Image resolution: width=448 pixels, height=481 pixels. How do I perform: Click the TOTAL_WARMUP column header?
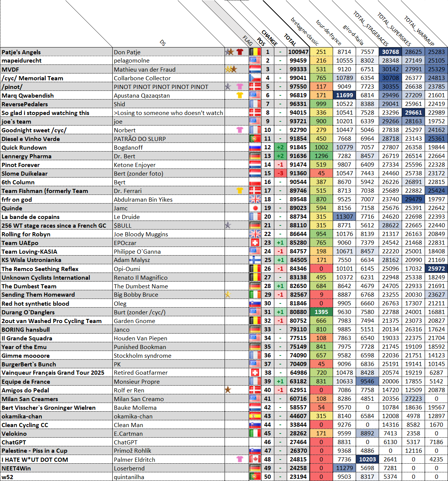pyautogui.click(x=419, y=31)
